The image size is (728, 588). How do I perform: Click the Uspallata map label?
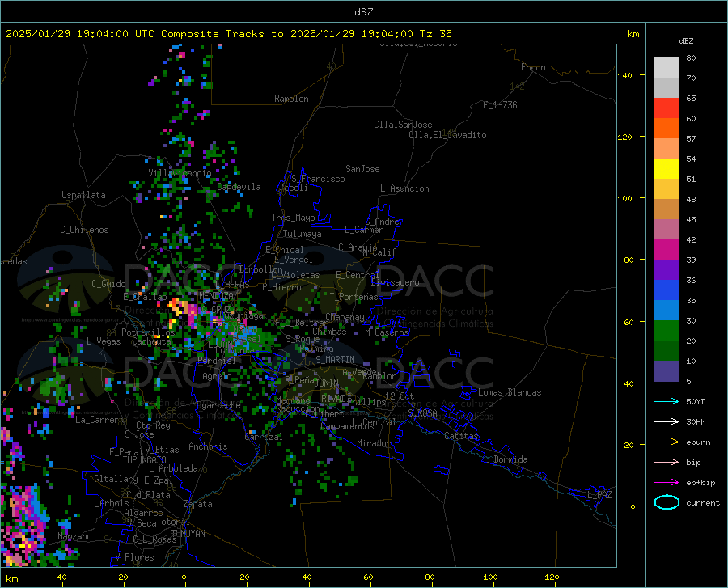(x=83, y=195)
